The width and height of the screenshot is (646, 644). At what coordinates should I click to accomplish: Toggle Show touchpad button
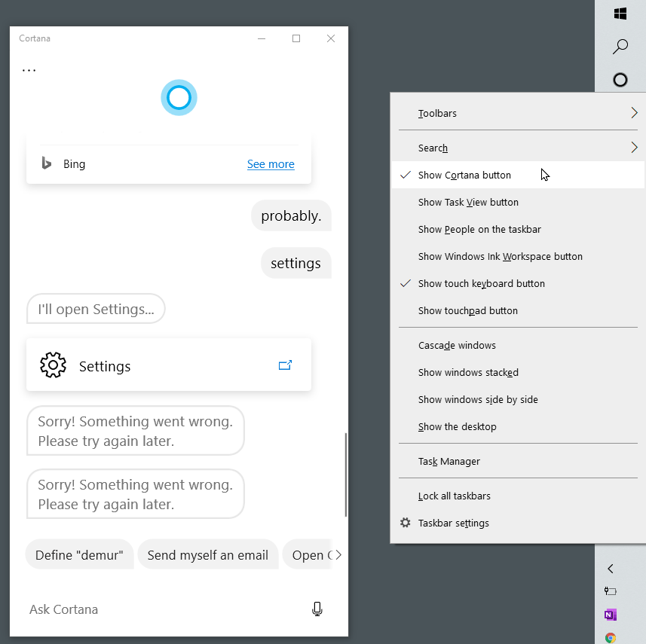coord(518,310)
